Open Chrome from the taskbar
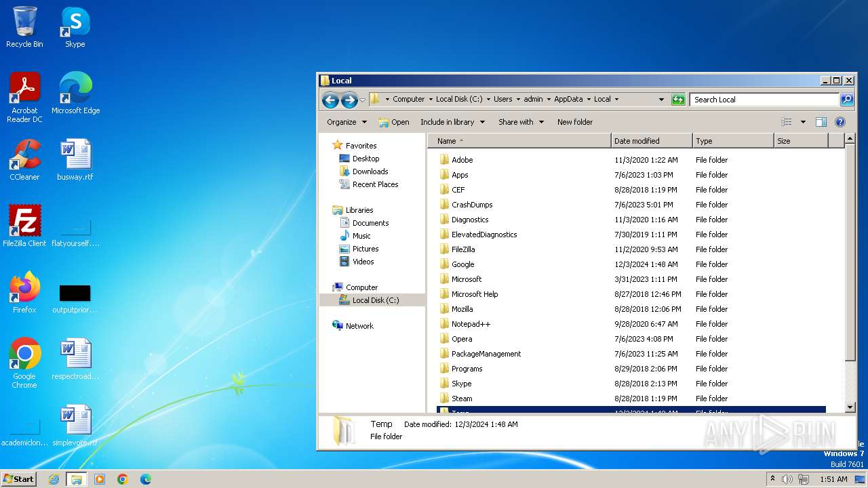Image resolution: width=868 pixels, height=488 pixels. pyautogui.click(x=123, y=479)
